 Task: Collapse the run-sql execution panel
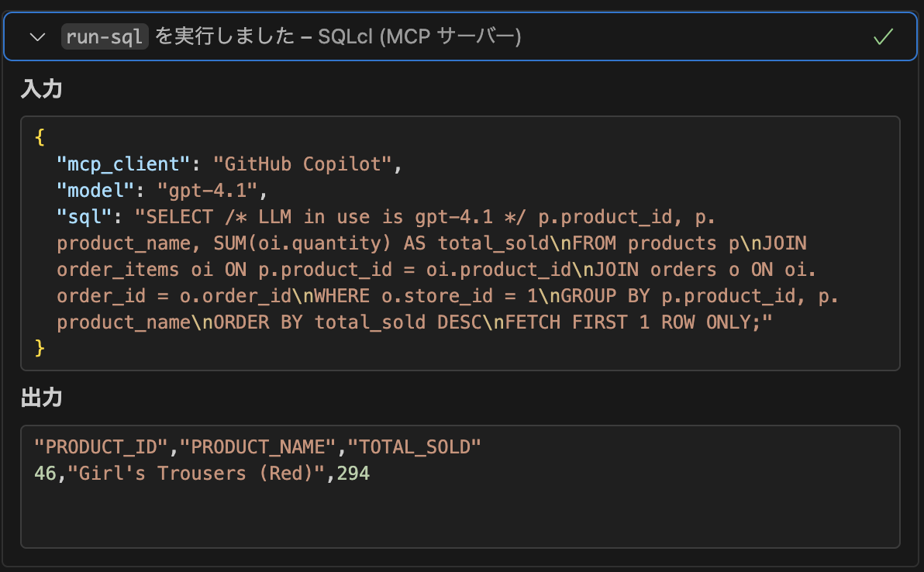pos(36,36)
